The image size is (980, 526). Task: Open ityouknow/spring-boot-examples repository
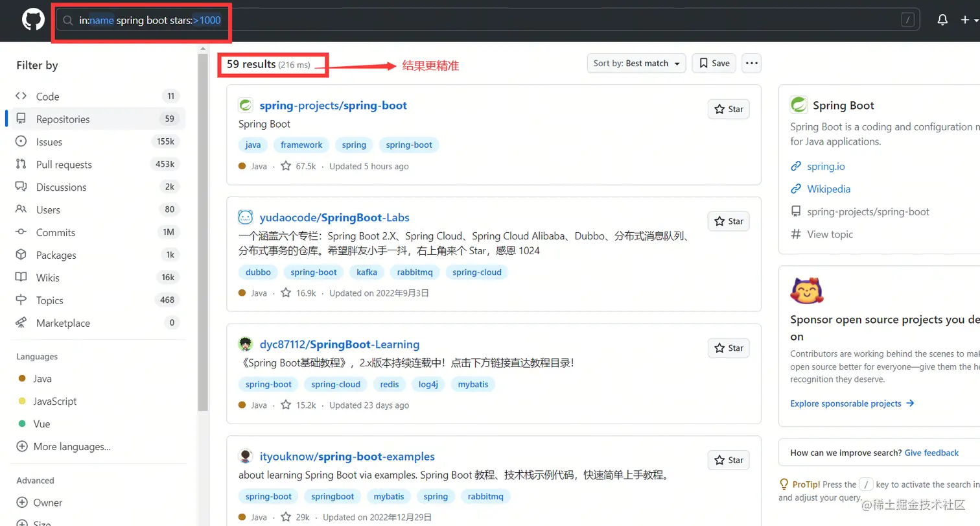coord(347,457)
